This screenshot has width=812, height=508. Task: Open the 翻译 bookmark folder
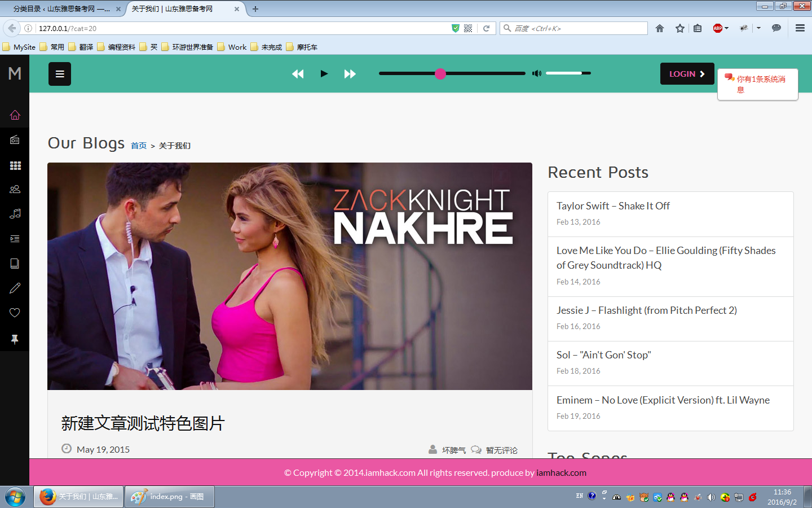[x=81, y=47]
